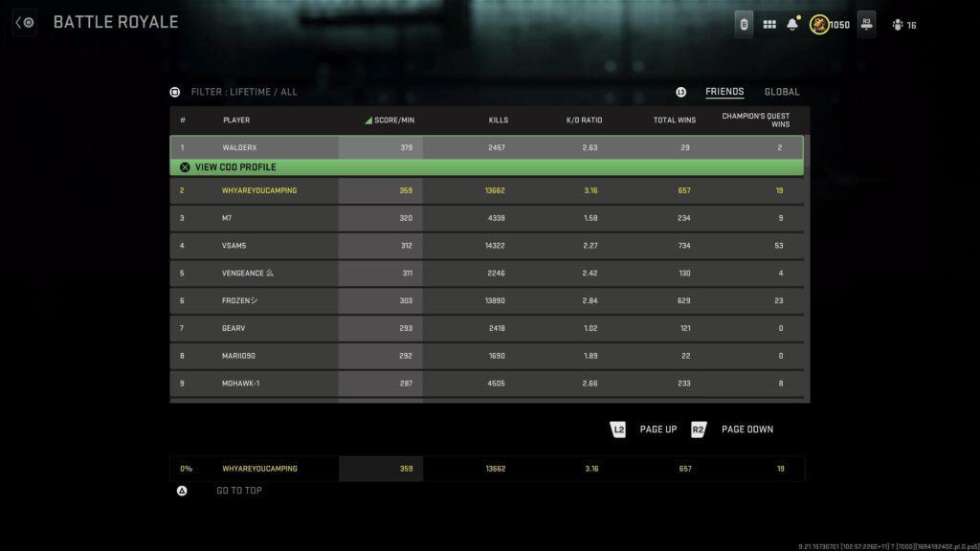Click the green sort arrow on Score/Min
The image size is (980, 551).
368,120
